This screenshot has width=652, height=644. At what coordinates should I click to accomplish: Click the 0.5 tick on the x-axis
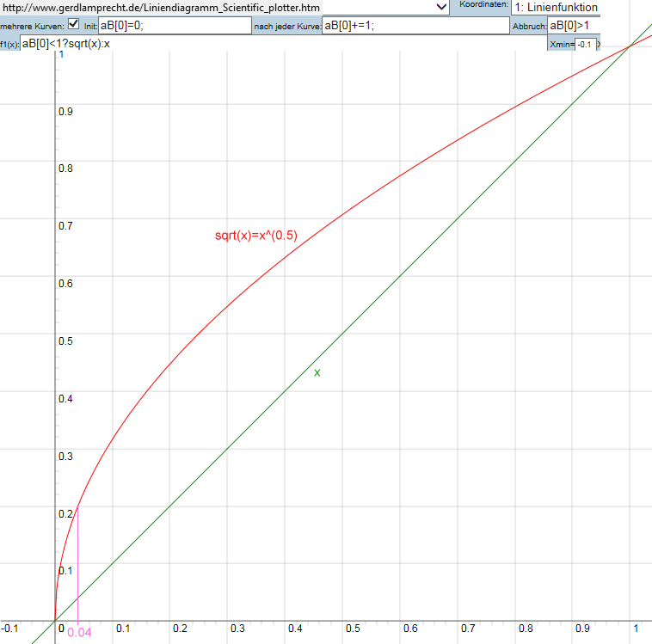[352, 629]
